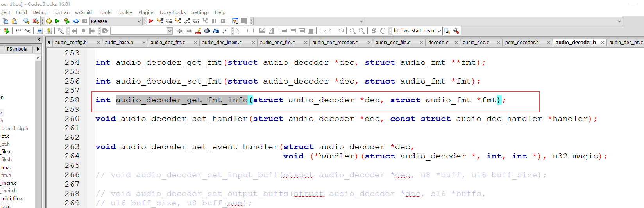Click the DoxyBlocks *< line comment icon
This screenshot has width=644, height=208.
pyautogui.click(x=27, y=31)
